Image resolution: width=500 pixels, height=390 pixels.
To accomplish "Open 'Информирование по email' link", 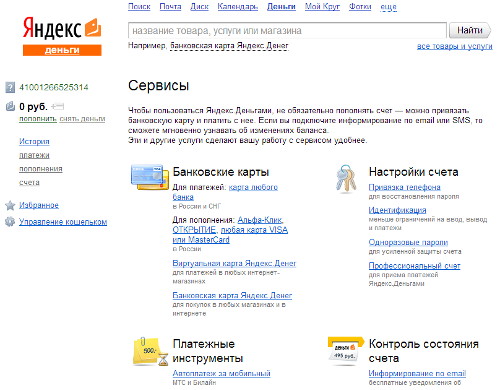I will (x=417, y=373).
